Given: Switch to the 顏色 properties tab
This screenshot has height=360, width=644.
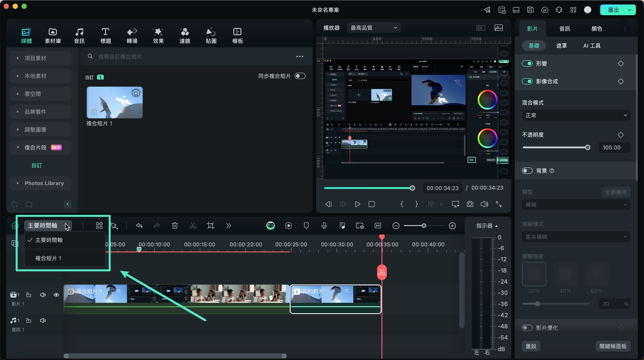Looking at the screenshot, I should [x=597, y=29].
